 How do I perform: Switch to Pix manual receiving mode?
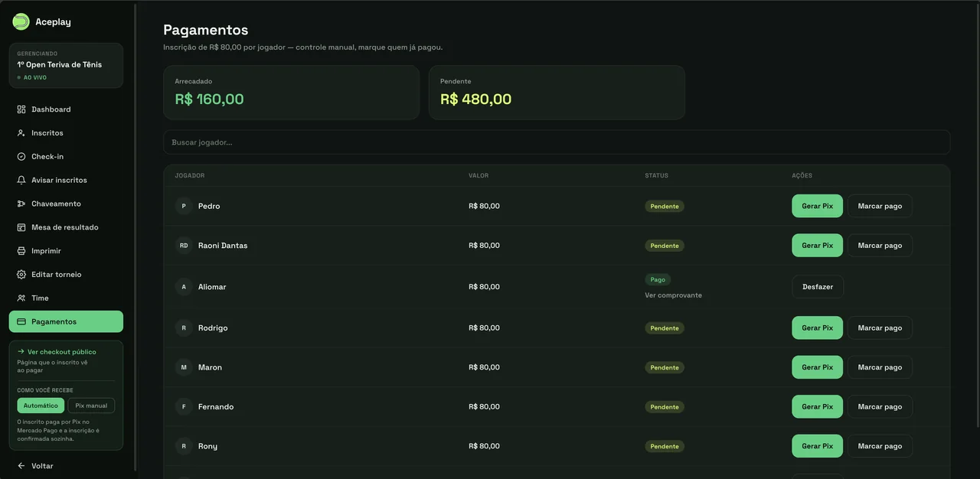pyautogui.click(x=91, y=406)
